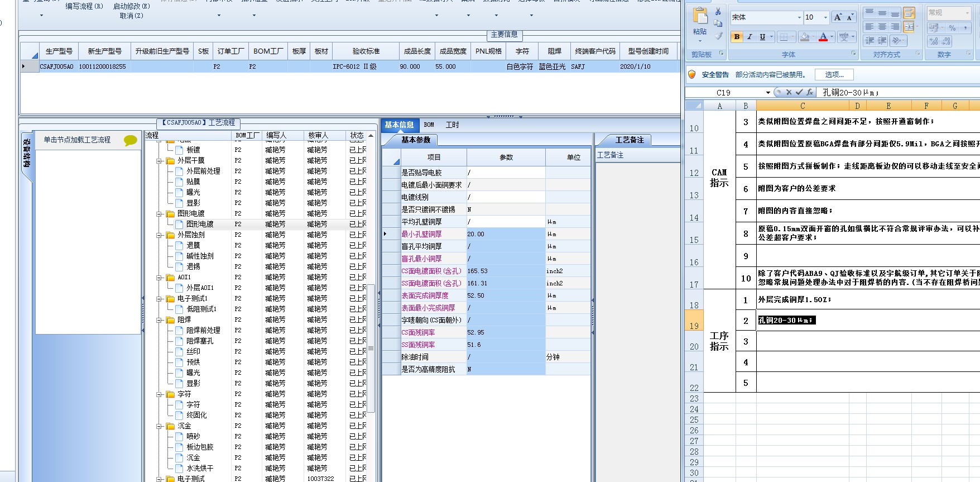Click the Copy icon in Excel clipboard group

click(718, 23)
